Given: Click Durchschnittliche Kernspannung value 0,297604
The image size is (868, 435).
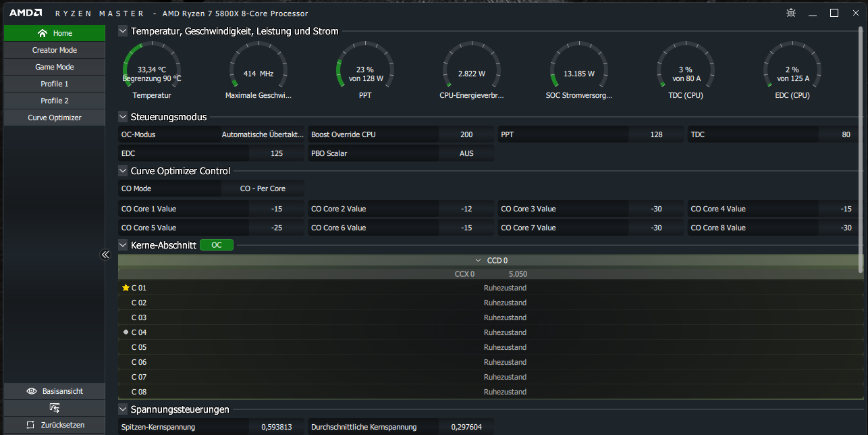Looking at the screenshot, I should (x=466, y=427).
